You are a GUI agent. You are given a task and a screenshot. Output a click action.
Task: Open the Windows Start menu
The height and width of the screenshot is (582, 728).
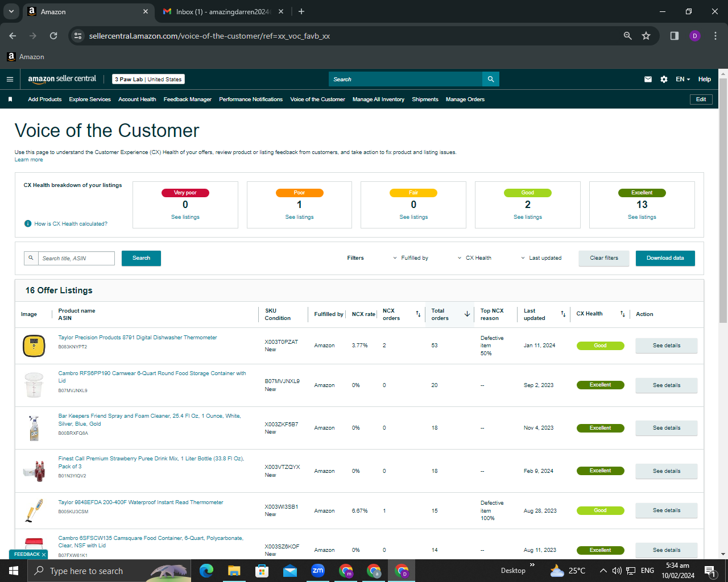coord(14,571)
